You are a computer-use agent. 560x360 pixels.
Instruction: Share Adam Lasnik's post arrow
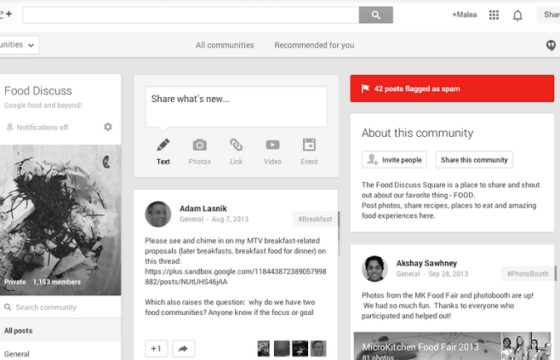click(183, 349)
